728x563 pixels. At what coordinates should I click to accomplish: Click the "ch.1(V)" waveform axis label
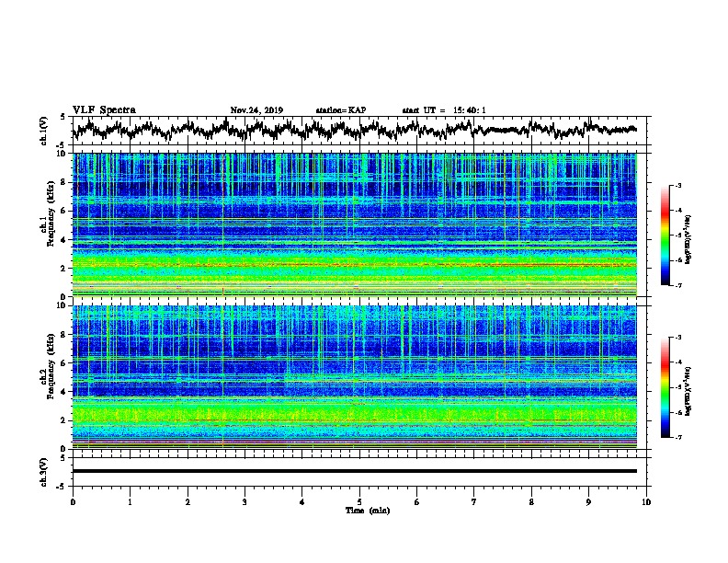pyautogui.click(x=44, y=131)
